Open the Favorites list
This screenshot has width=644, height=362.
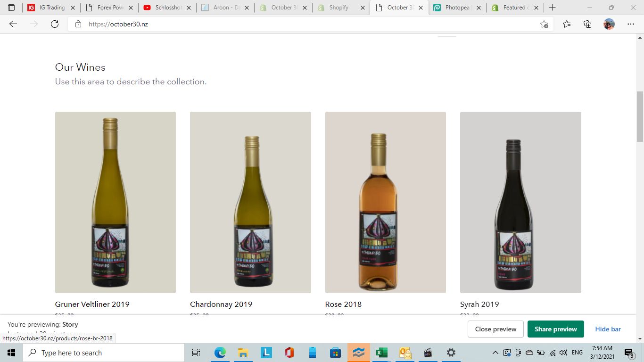point(567,24)
